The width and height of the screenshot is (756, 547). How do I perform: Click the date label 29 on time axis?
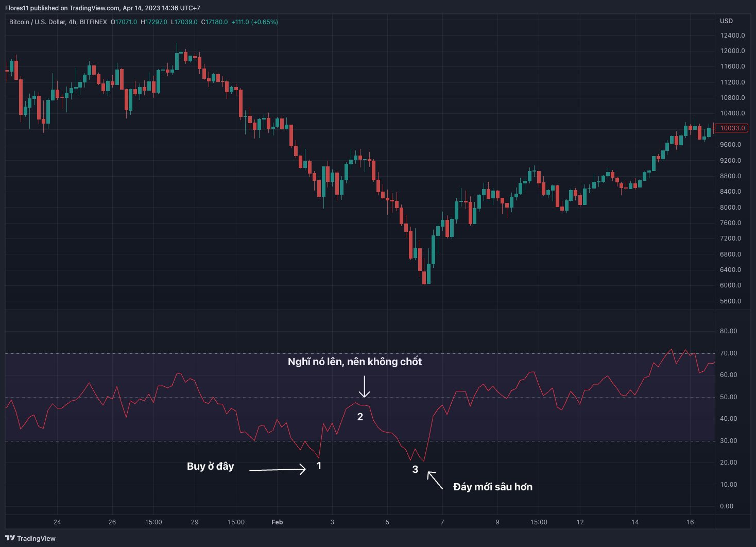pyautogui.click(x=195, y=522)
